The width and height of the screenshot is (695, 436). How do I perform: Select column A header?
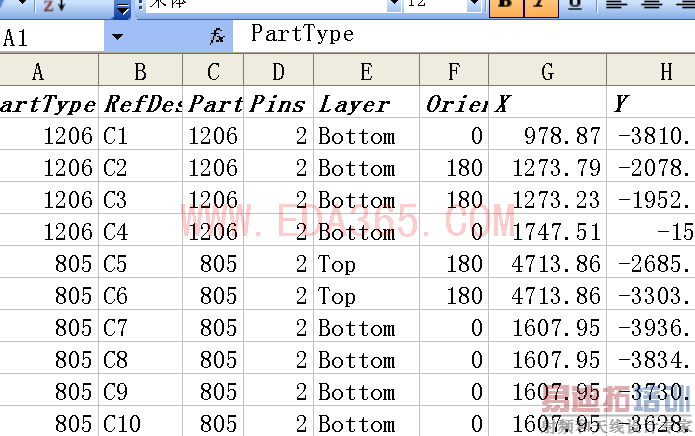coord(49,71)
